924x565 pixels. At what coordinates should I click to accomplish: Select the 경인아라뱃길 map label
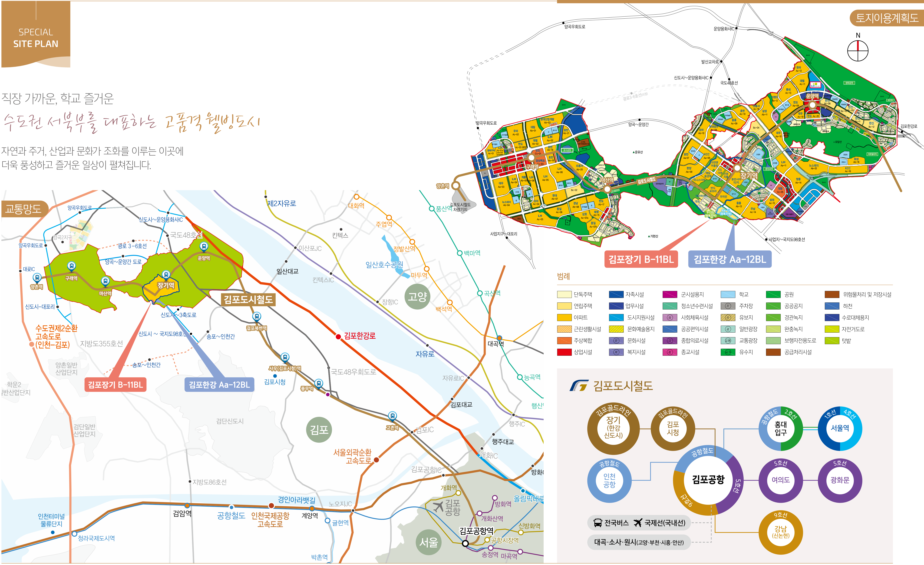[x=297, y=500]
